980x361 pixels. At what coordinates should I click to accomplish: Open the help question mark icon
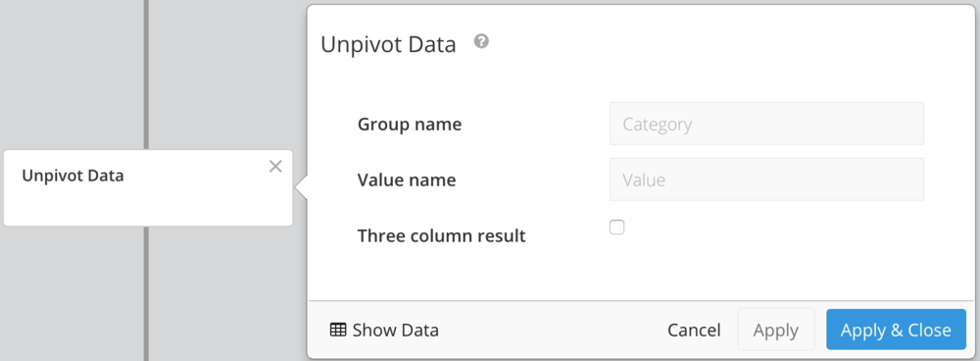pyautogui.click(x=480, y=41)
